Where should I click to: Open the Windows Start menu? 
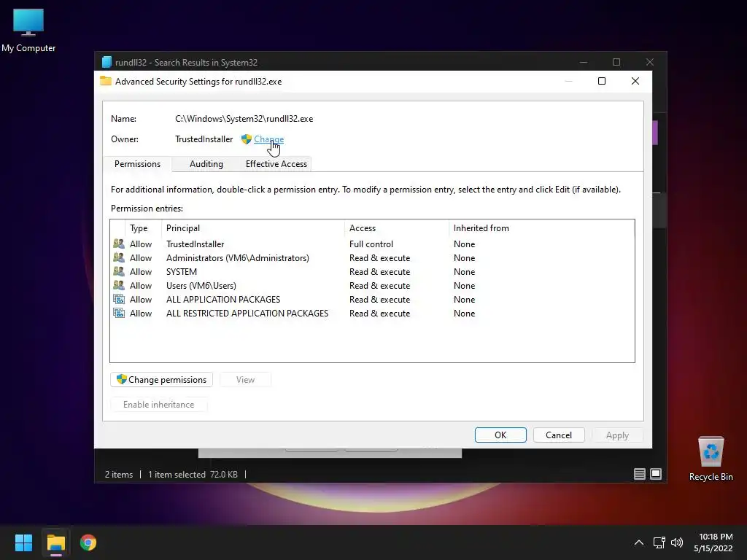point(23,542)
